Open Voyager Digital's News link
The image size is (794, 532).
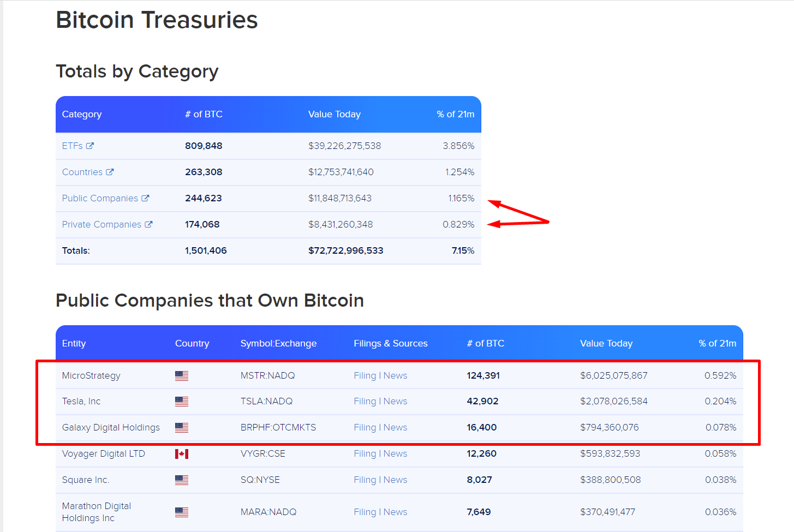(x=395, y=453)
